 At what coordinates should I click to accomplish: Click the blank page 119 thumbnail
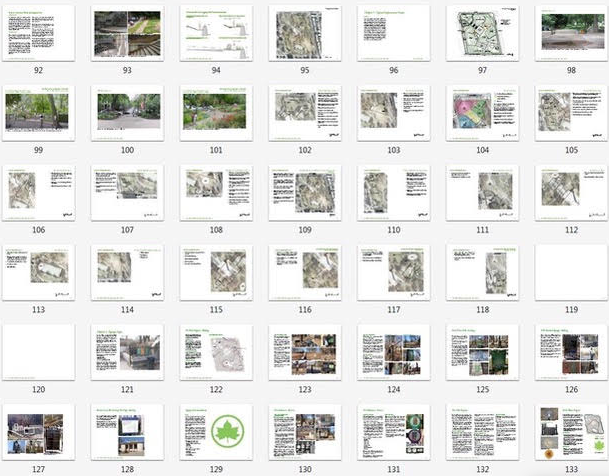(571, 272)
